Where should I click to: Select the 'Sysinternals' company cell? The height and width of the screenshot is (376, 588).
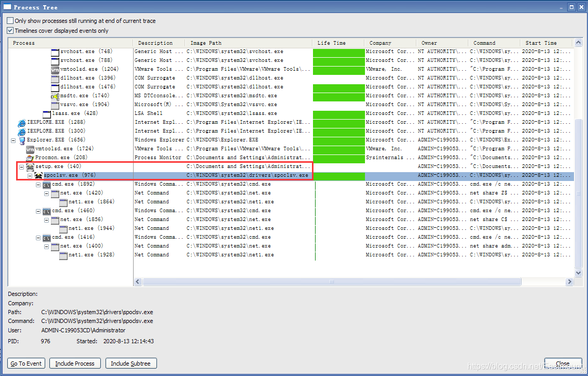[390, 158]
